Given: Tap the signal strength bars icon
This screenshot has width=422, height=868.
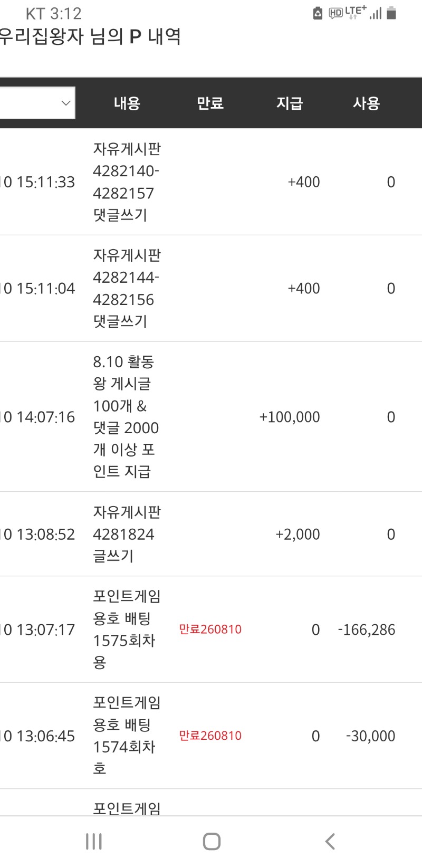Looking at the screenshot, I should (x=376, y=13).
